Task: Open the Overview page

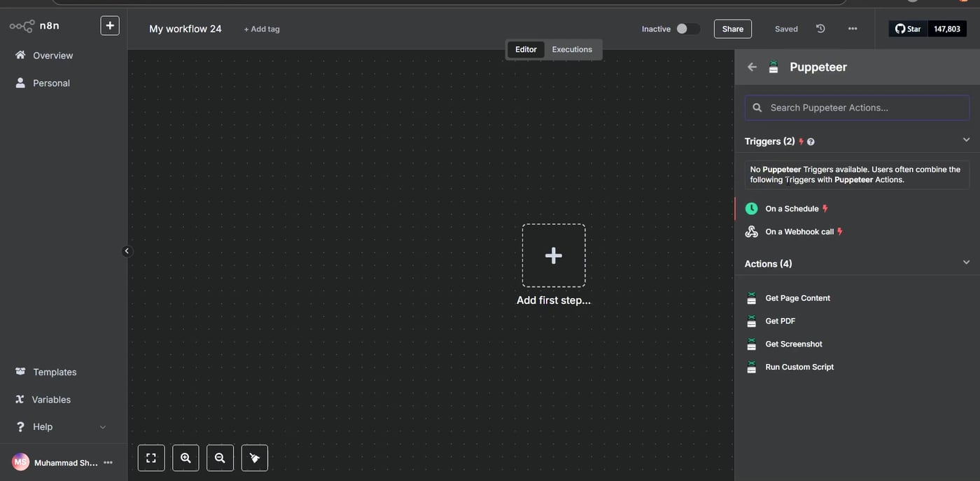Action: click(52, 55)
